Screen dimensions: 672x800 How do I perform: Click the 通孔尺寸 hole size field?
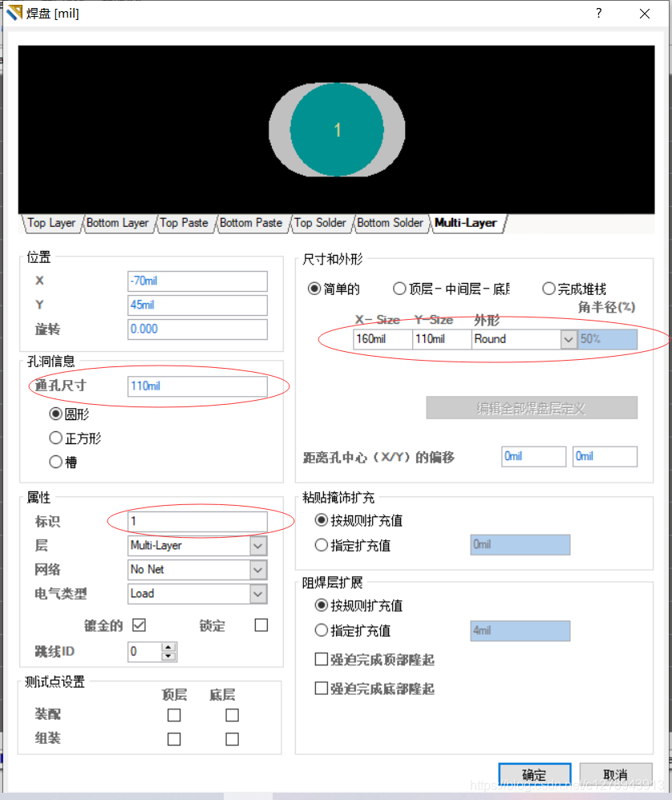197,386
